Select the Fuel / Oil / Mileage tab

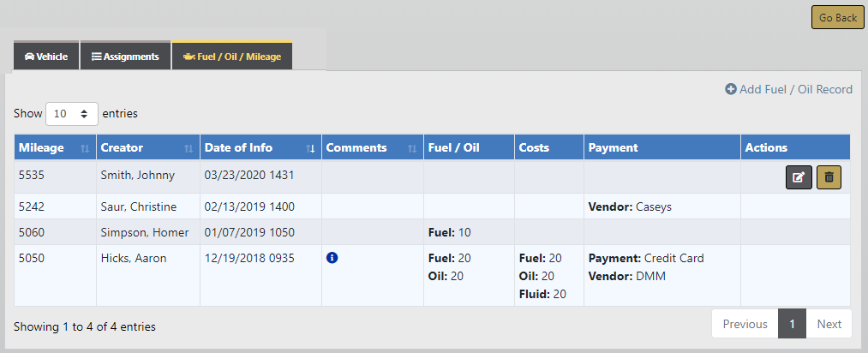[232, 57]
